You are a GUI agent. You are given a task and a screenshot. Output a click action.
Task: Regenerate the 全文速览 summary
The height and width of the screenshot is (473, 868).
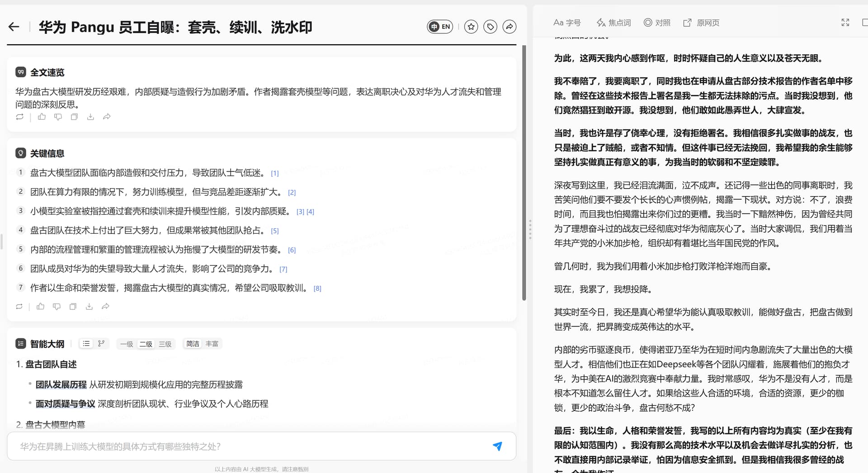pos(19,117)
